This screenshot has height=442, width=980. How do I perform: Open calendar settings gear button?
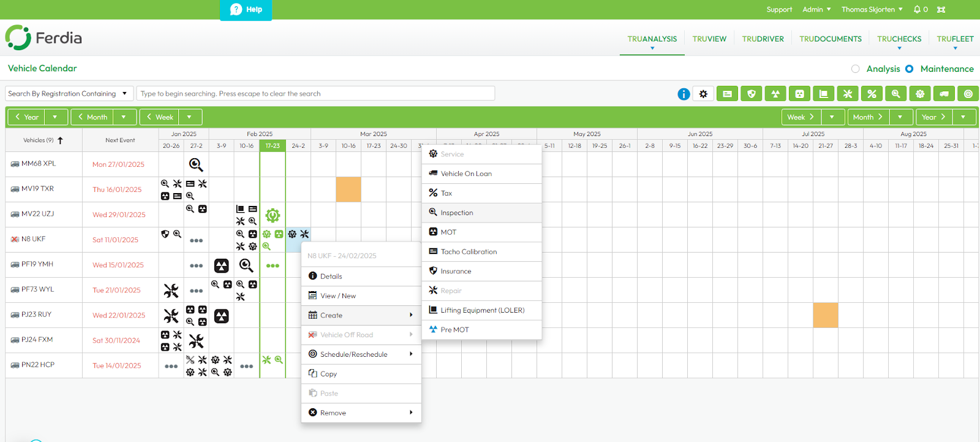pos(703,94)
